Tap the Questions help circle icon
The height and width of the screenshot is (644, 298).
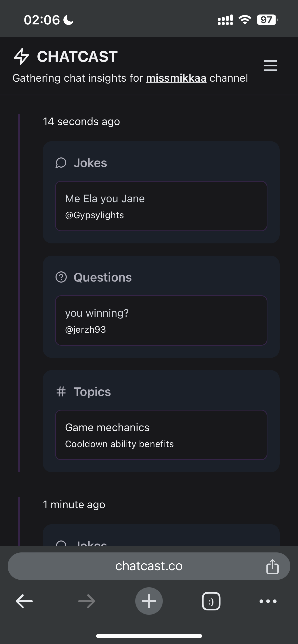tap(61, 277)
